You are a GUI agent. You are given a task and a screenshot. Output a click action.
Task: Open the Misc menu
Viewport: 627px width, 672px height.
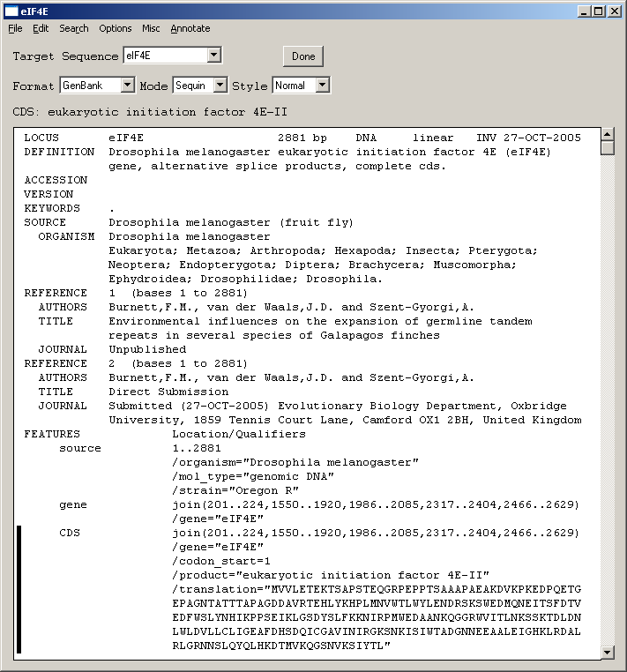point(151,28)
